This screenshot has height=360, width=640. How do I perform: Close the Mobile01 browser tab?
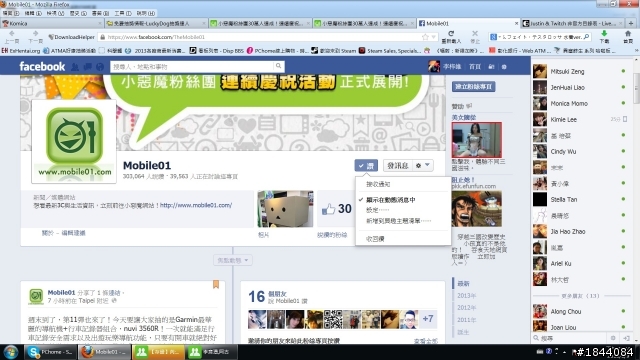(x=516, y=23)
